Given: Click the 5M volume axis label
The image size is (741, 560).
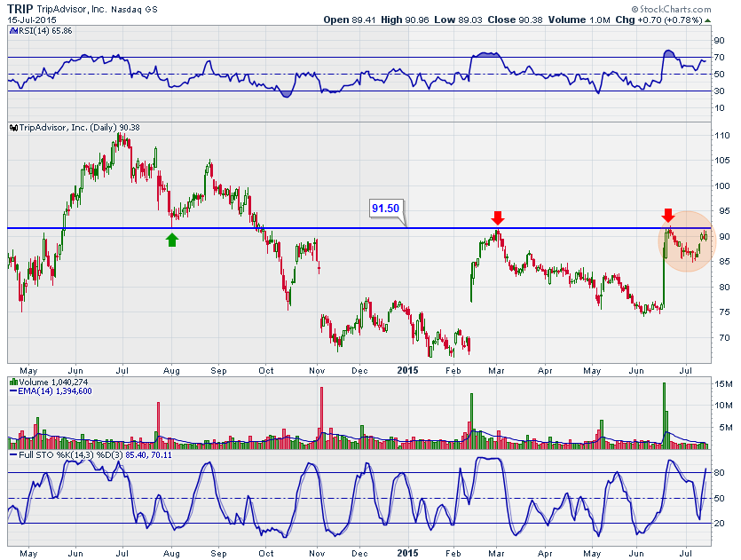Looking at the screenshot, I should (x=725, y=428).
